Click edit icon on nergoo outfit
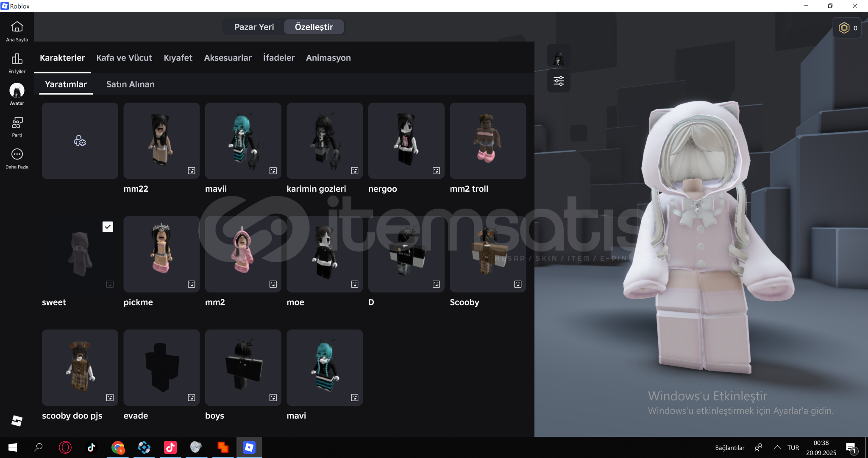The width and height of the screenshot is (868, 458). (x=436, y=170)
